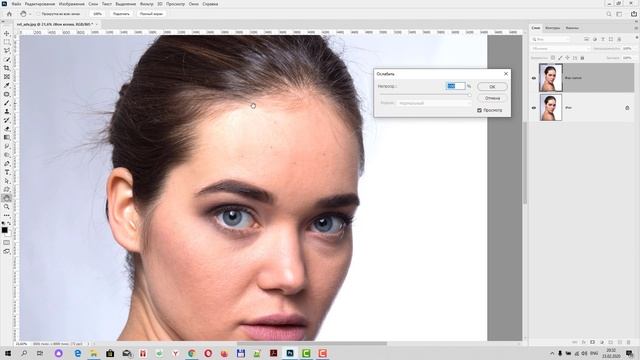The width and height of the screenshot is (640, 360).
Task: Open the Изображение menu
Action: point(71,4)
